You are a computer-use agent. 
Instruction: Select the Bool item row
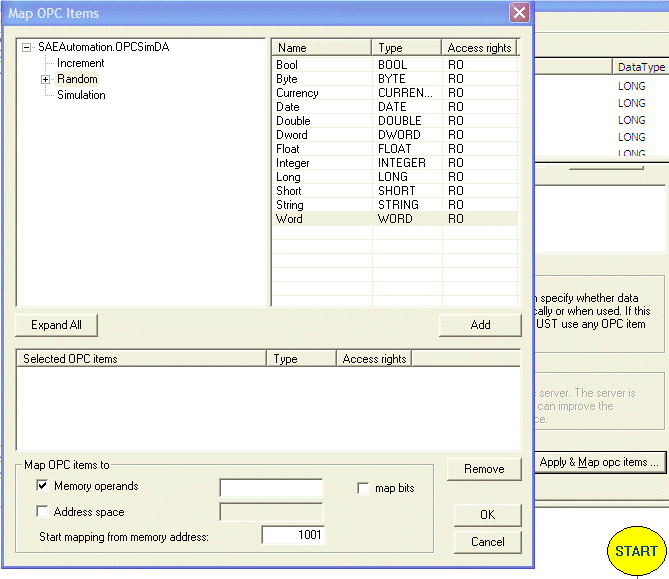click(287, 65)
